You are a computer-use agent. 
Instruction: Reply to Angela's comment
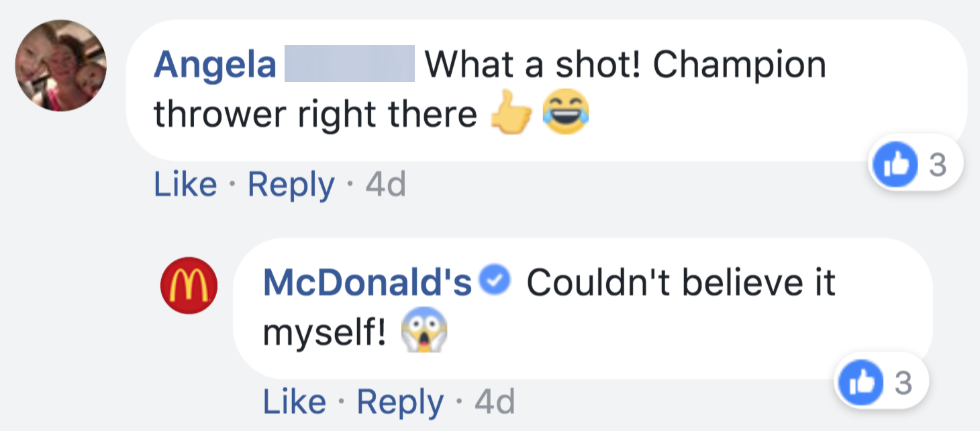click(291, 185)
